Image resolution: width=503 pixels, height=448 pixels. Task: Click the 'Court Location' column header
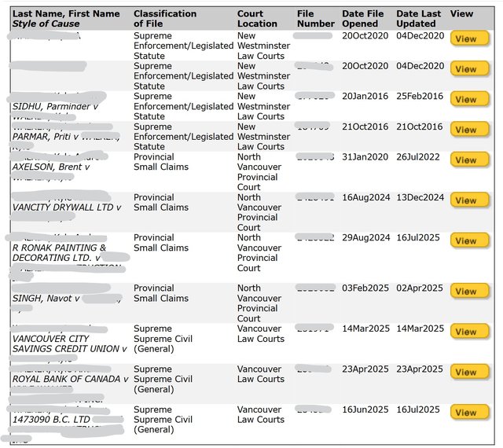coord(257,19)
